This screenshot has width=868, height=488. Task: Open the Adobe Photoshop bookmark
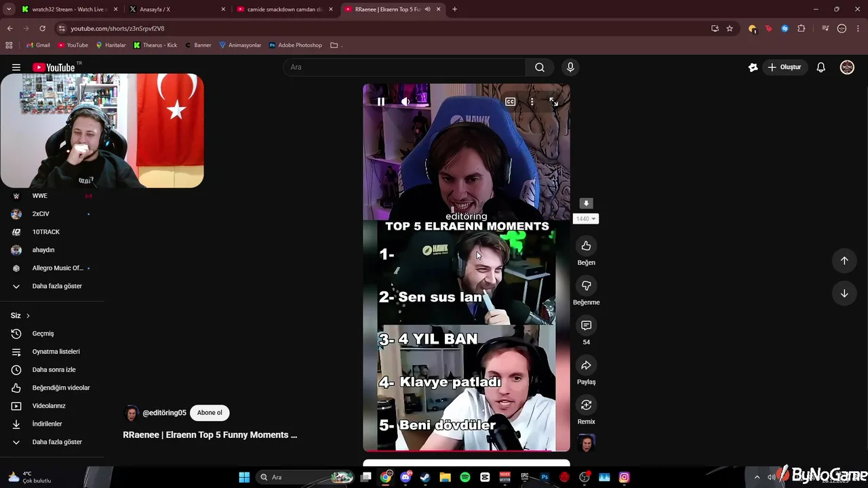[296, 45]
